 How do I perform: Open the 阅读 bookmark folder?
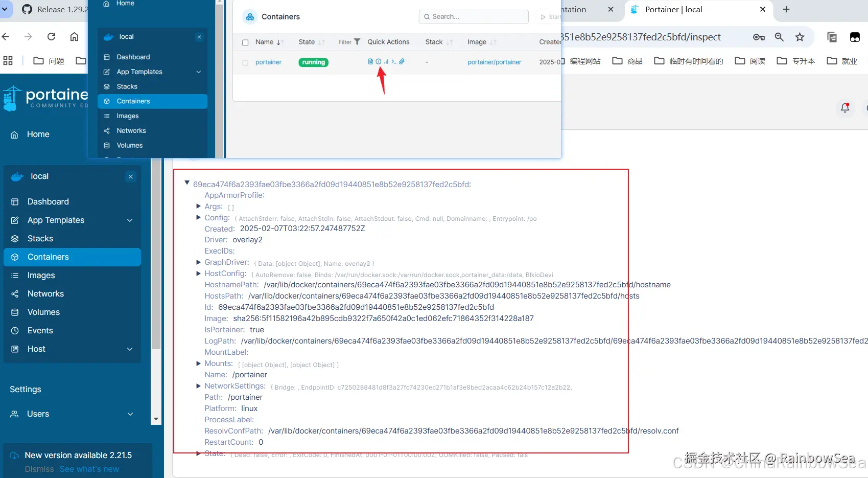coord(750,61)
